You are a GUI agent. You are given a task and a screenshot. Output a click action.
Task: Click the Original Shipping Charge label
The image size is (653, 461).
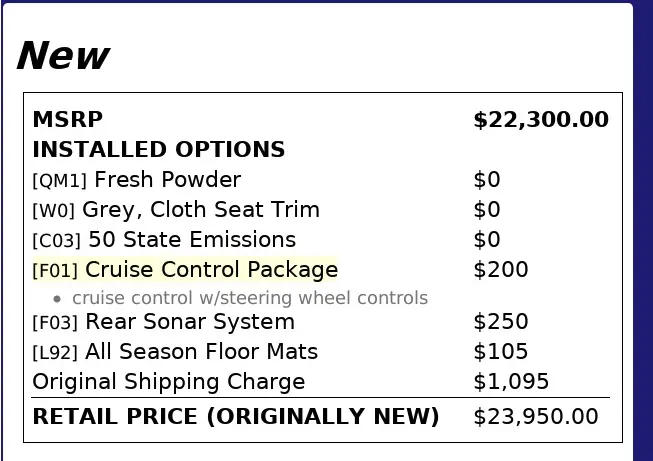169,382
